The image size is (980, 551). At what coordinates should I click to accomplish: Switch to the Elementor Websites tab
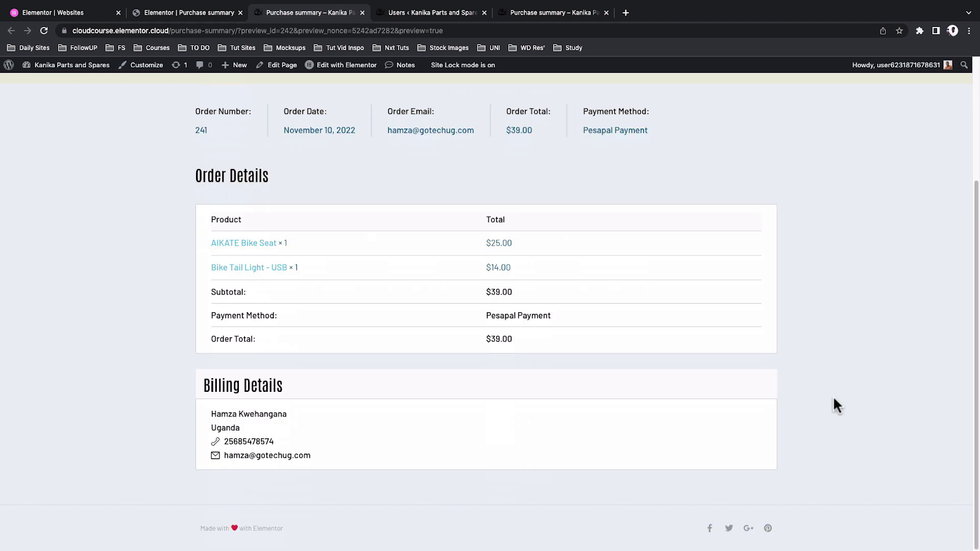point(53,12)
